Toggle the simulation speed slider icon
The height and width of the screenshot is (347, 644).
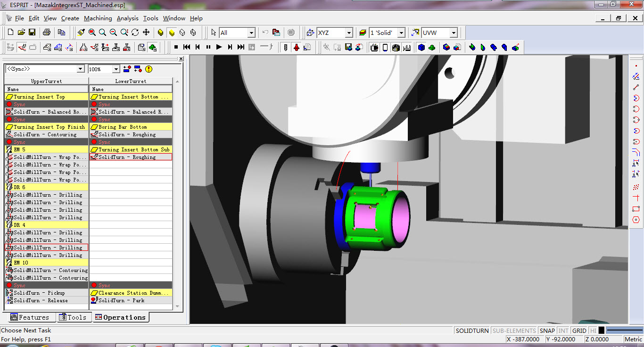pyautogui.click(x=266, y=47)
